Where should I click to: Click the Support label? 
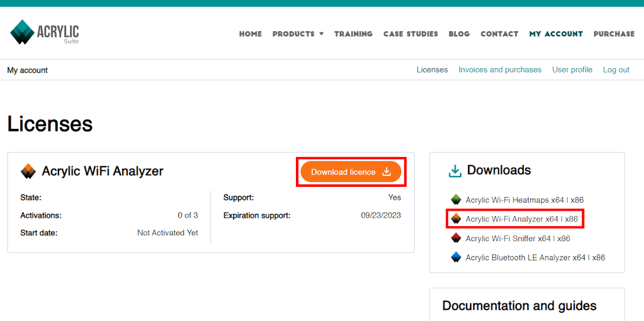(x=238, y=197)
